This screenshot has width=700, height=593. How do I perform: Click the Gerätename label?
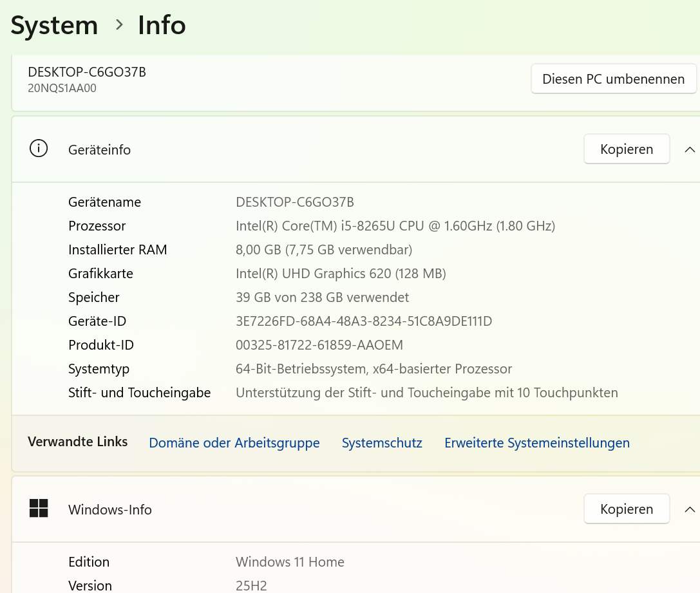coord(104,202)
